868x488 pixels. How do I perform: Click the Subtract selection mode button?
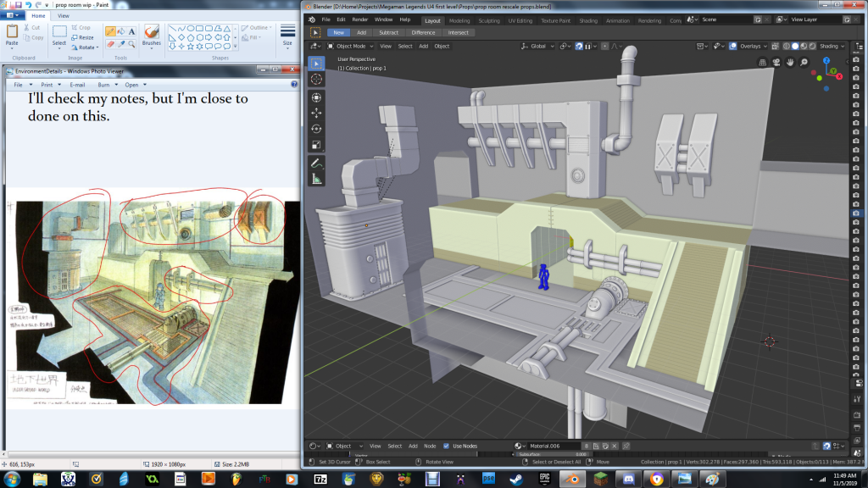click(388, 33)
